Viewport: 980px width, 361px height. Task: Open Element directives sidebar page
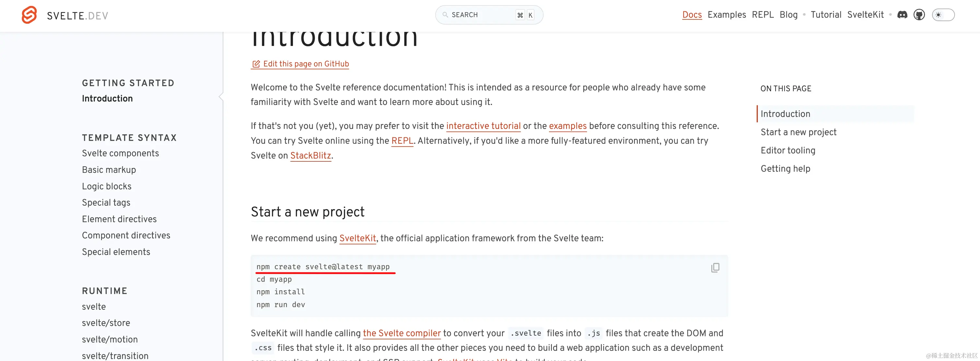pos(119,219)
